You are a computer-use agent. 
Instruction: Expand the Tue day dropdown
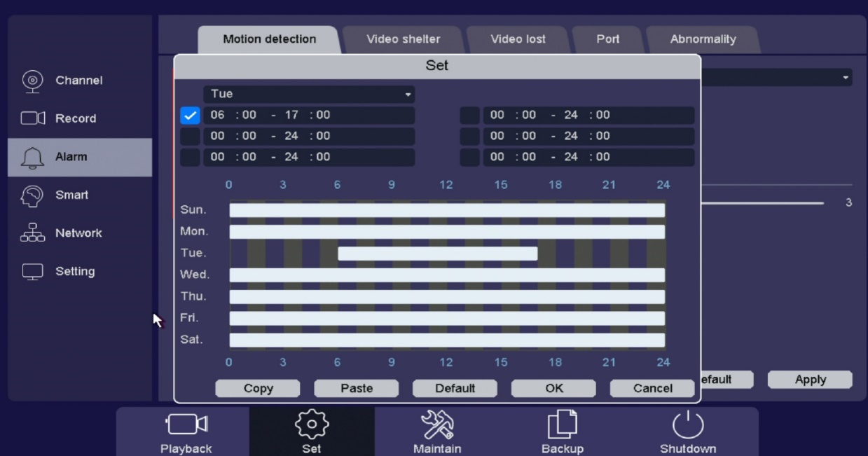[x=309, y=95]
